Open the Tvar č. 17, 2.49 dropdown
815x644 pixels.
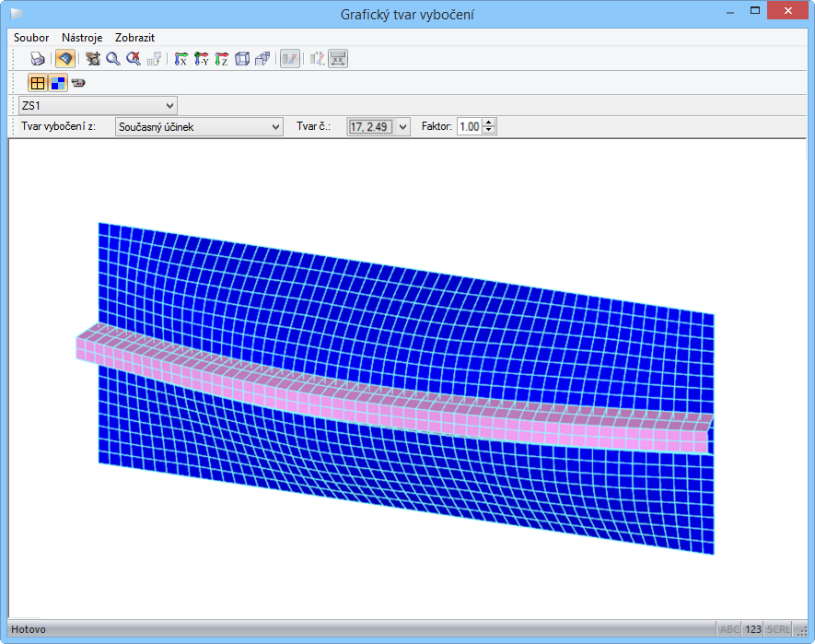pyautogui.click(x=378, y=126)
